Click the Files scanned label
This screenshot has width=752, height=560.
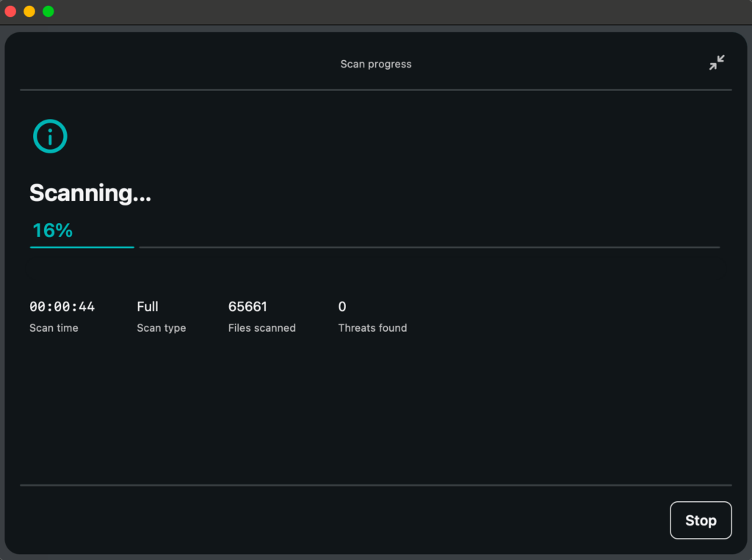tap(262, 328)
